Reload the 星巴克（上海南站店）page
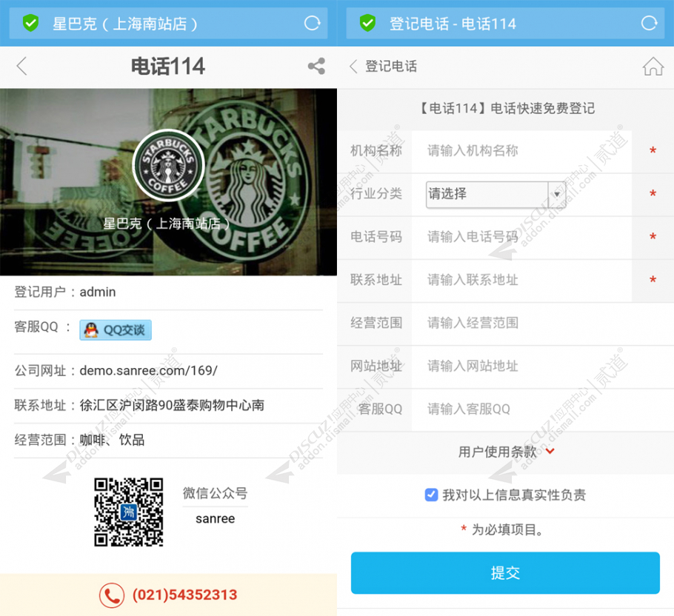The height and width of the screenshot is (616, 674). 312,23
